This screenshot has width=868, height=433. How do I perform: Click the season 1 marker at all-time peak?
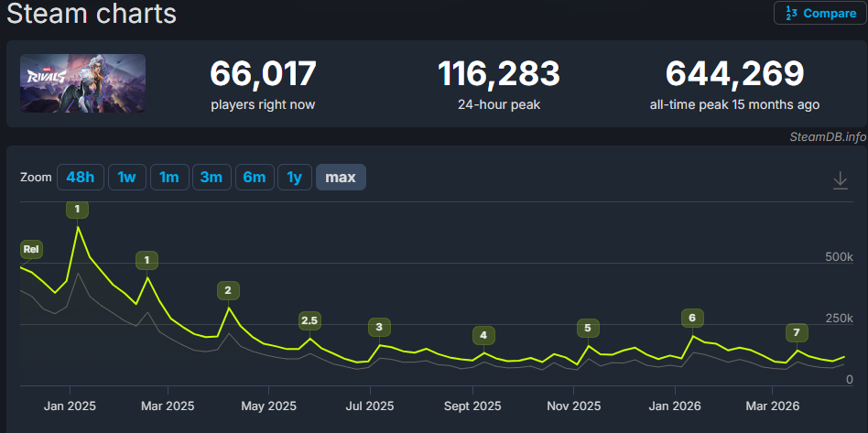click(78, 209)
